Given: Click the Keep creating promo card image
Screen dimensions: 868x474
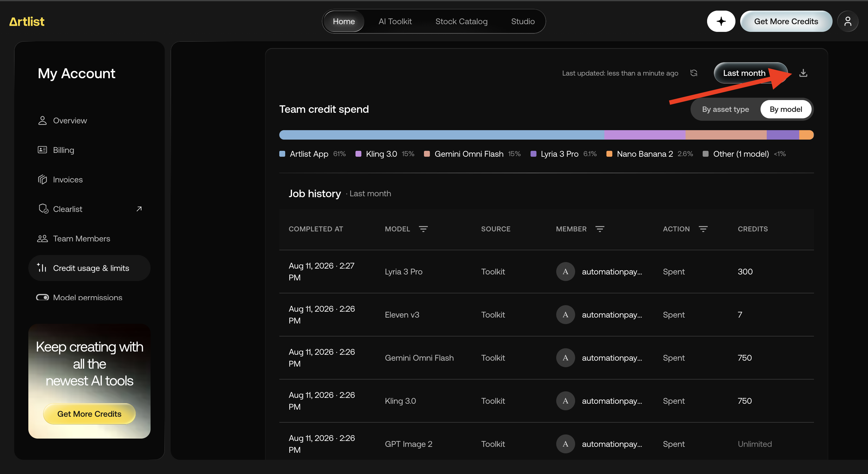Looking at the screenshot, I should [x=89, y=381].
